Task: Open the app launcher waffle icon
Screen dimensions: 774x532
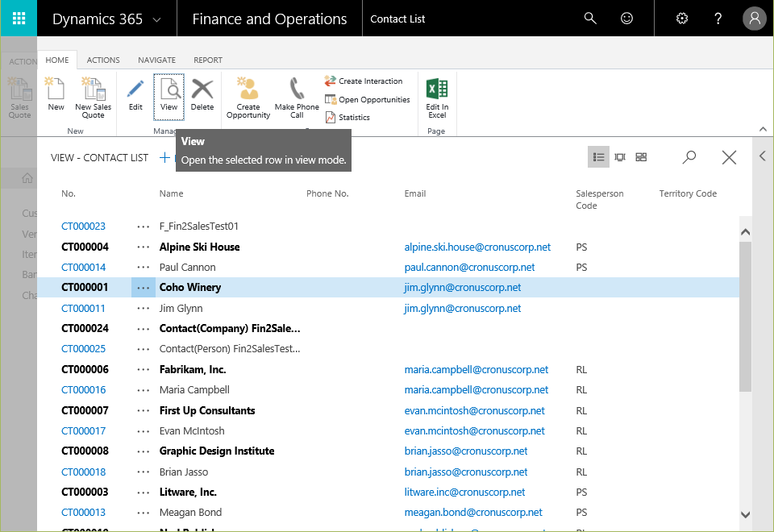Action: tap(18, 19)
